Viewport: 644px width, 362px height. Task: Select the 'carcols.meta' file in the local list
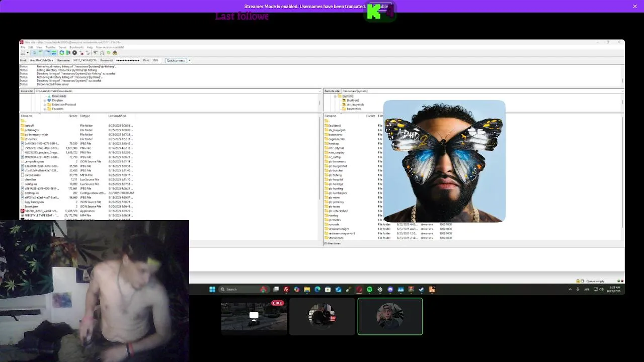[32, 175]
